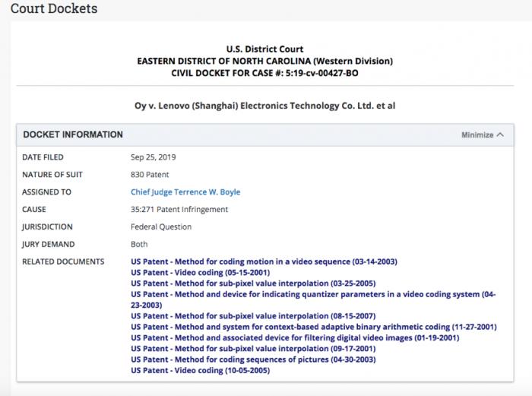Open patent for coding motion in video sequence
This screenshot has width=532, height=396.
[264, 261]
